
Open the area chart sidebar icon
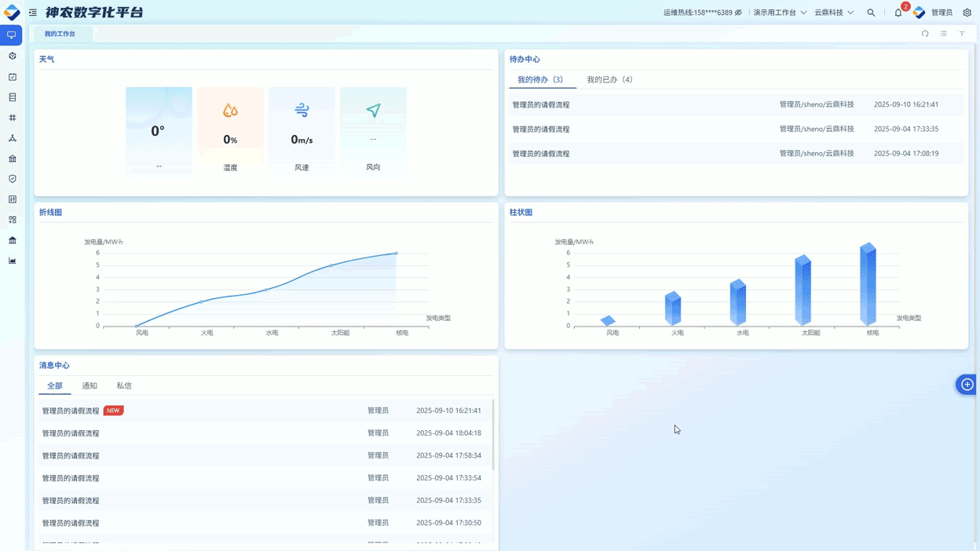(13, 261)
